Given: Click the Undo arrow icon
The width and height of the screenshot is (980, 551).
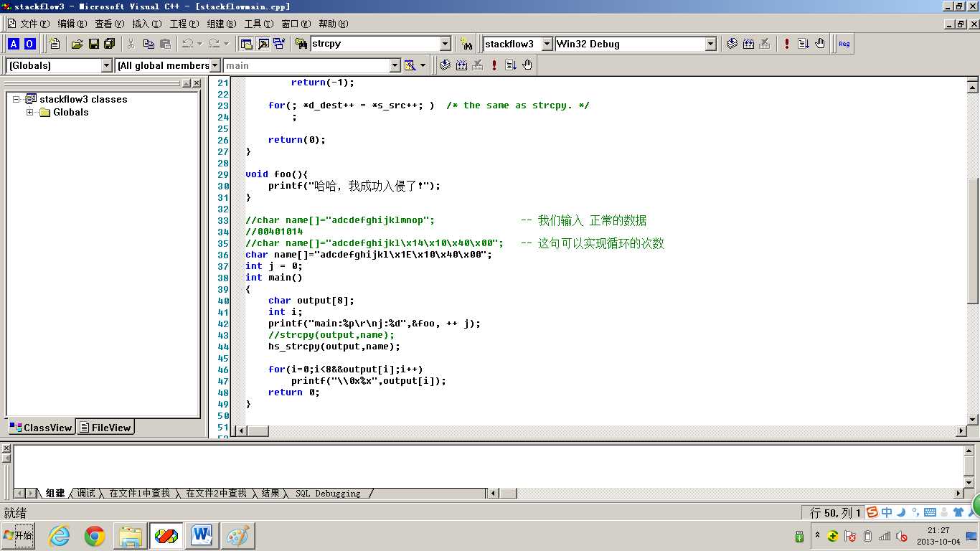Looking at the screenshot, I should pos(187,44).
